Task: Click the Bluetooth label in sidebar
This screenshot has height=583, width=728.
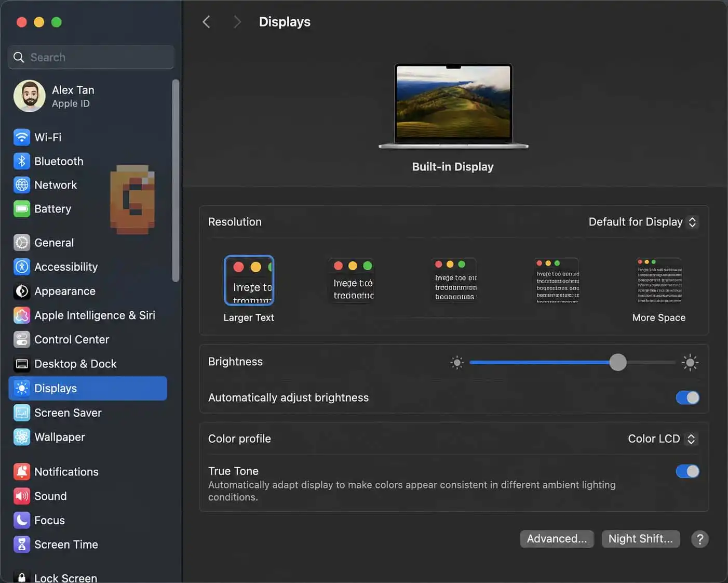Action: [59, 162]
